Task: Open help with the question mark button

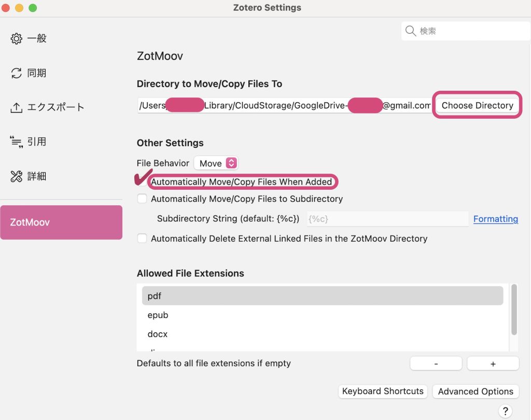Action: pos(506,411)
